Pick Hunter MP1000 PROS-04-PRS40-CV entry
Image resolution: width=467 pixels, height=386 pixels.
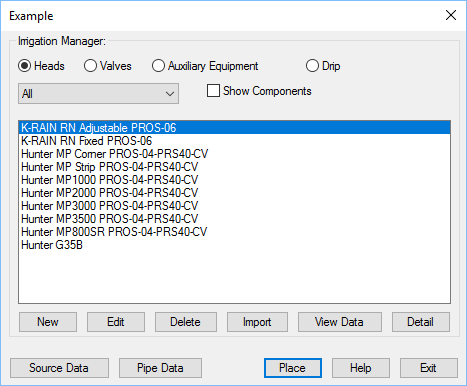pos(234,180)
